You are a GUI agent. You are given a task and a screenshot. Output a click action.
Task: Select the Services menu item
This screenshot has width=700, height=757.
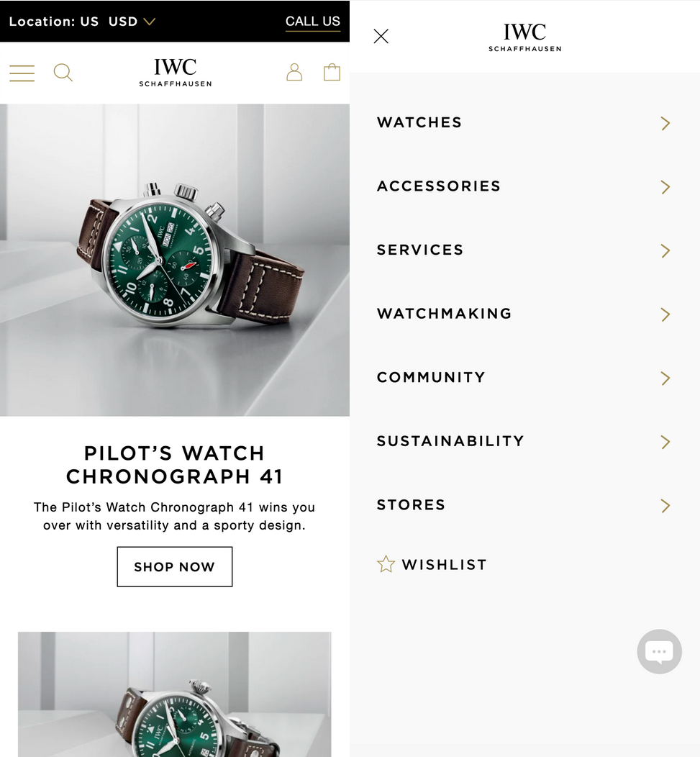tap(524, 250)
